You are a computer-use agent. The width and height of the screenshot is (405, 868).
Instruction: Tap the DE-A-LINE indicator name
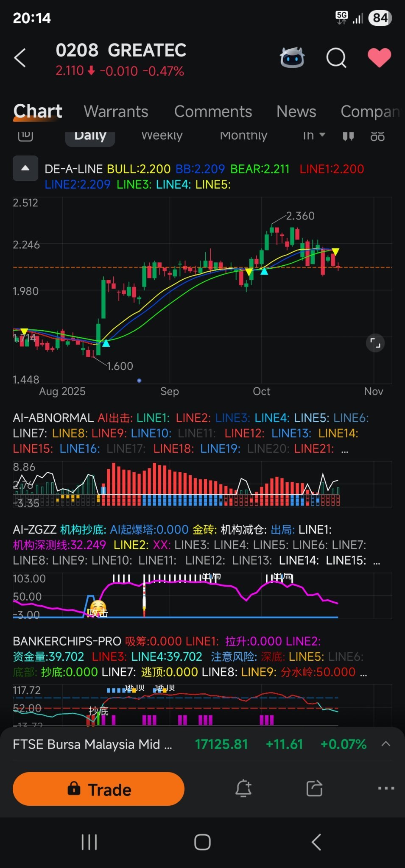[74, 169]
